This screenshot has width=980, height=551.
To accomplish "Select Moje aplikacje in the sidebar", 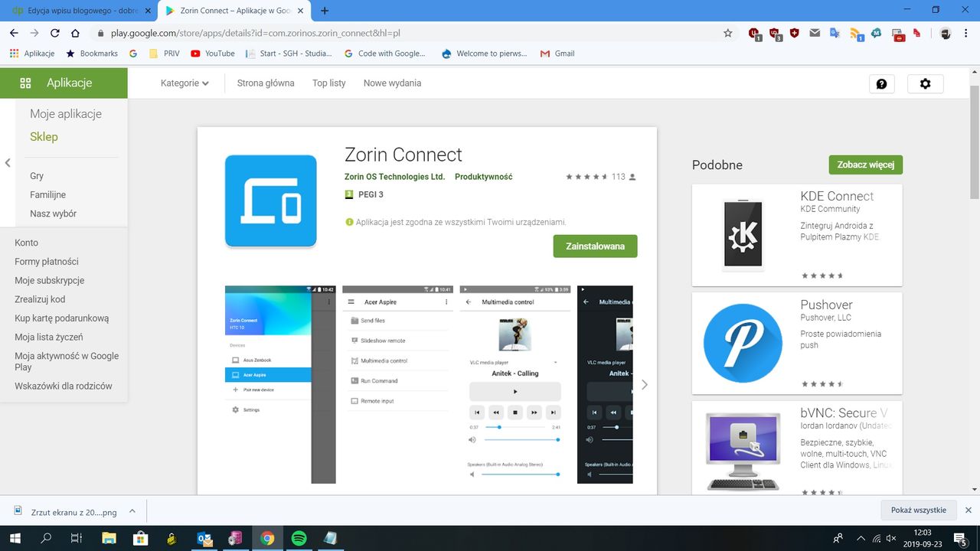I will click(66, 114).
